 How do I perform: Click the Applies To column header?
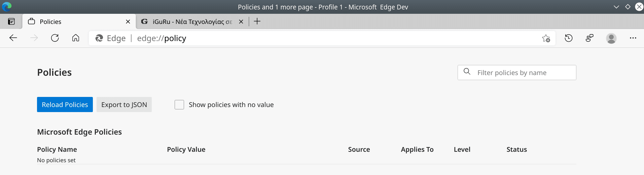417,149
